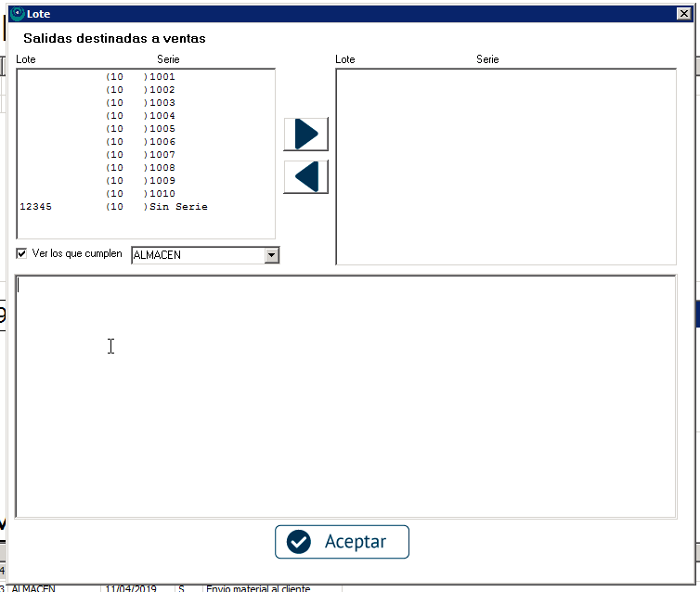
Task: Select lote 12345 'Sin Serie' row
Action: point(113,207)
